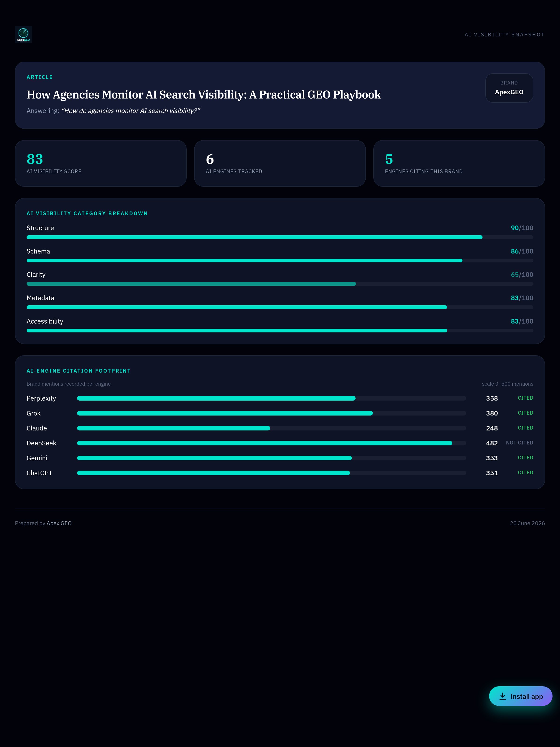This screenshot has height=747, width=560.
Task: Click the 'scale 0–500 mentions' note
Action: [507, 384]
